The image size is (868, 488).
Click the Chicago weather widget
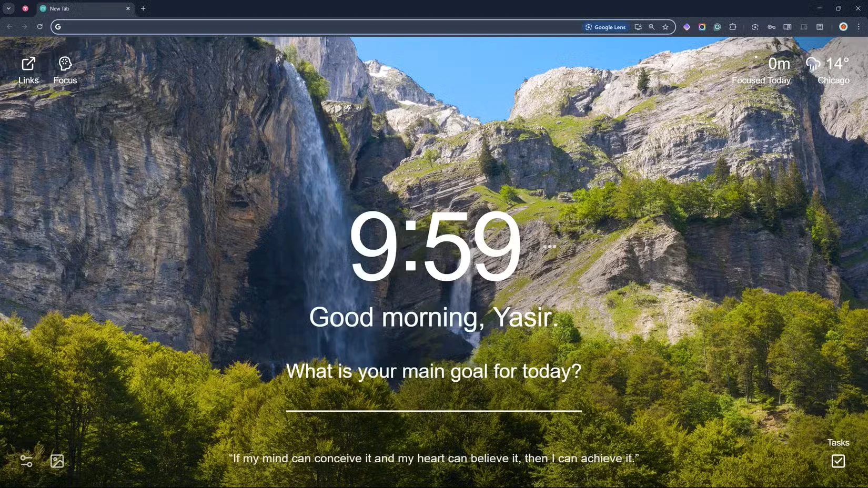coord(832,70)
